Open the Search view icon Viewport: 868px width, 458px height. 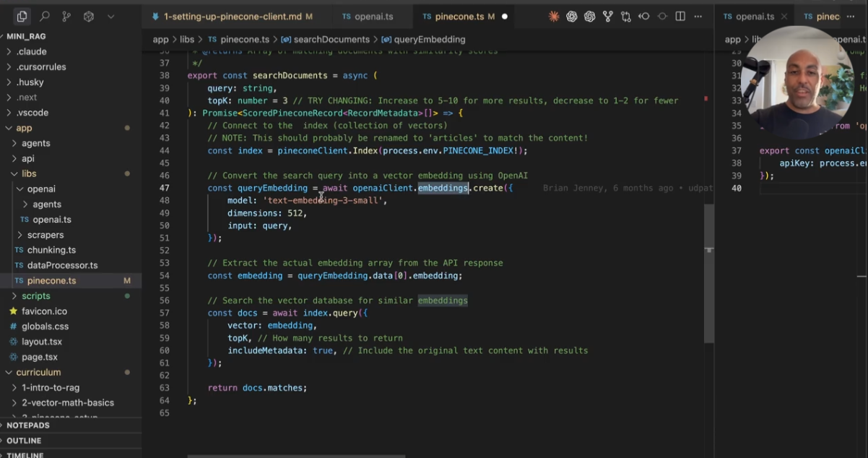point(44,16)
